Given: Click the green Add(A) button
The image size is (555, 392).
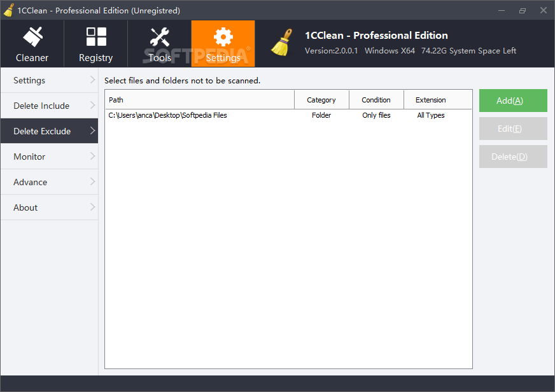Looking at the screenshot, I should tap(513, 101).
